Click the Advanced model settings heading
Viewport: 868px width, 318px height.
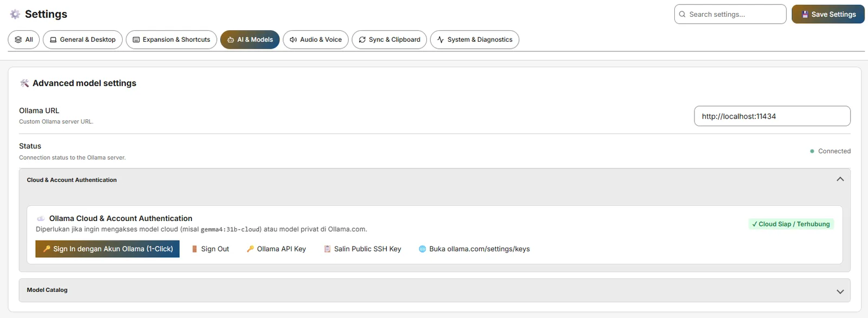[x=84, y=83]
